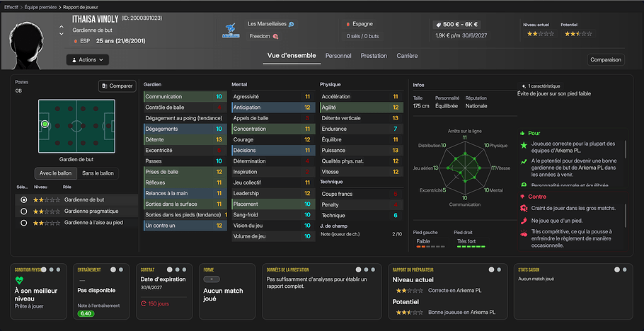Open the Actions dropdown menu
Image resolution: width=644 pixels, height=331 pixels.
(x=88, y=60)
